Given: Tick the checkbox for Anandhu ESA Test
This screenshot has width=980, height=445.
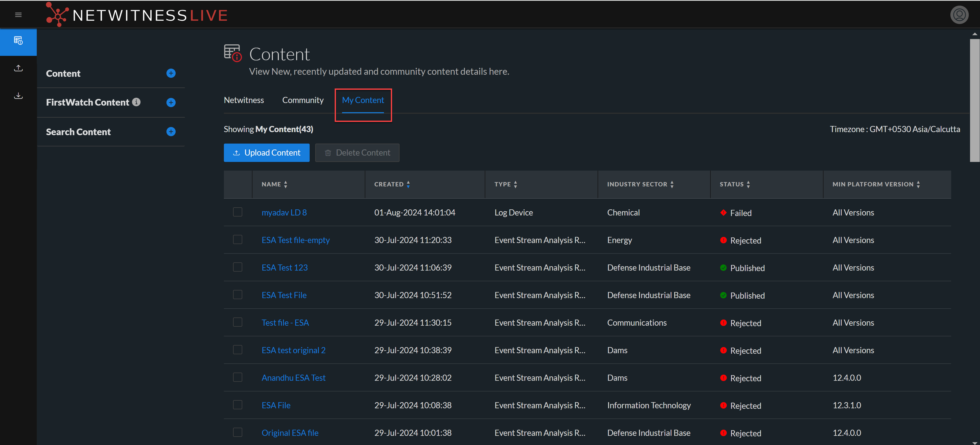Looking at the screenshot, I should [238, 377].
